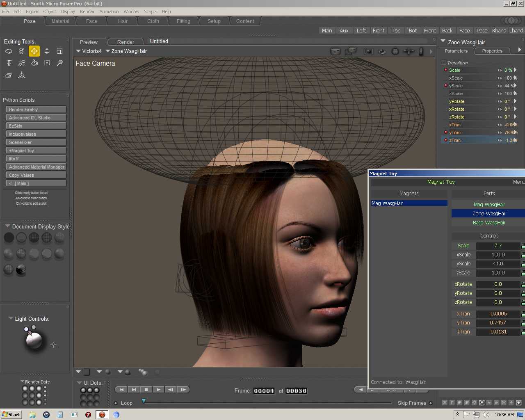The height and width of the screenshot is (420, 525).
Task: Switch to the Face camera button
Action: click(464, 31)
